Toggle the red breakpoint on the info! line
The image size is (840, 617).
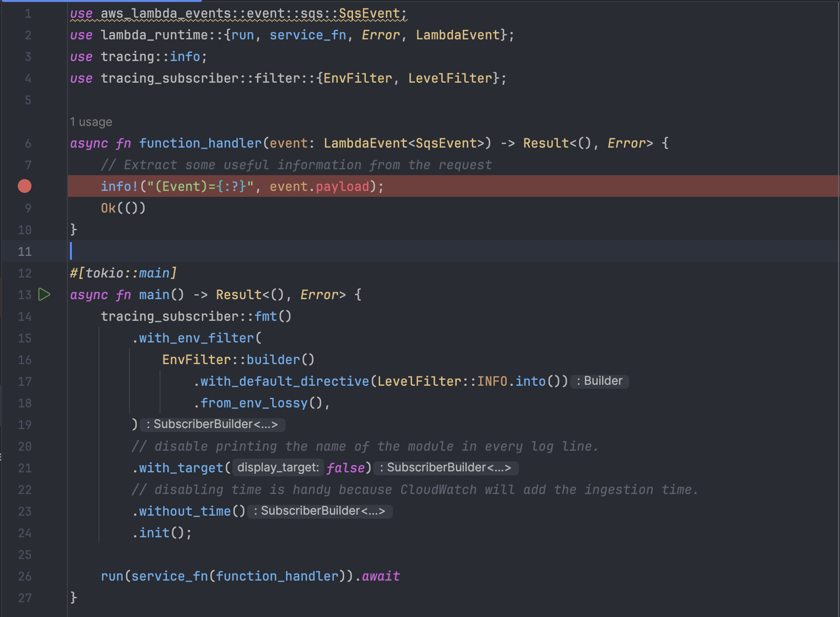click(x=24, y=186)
